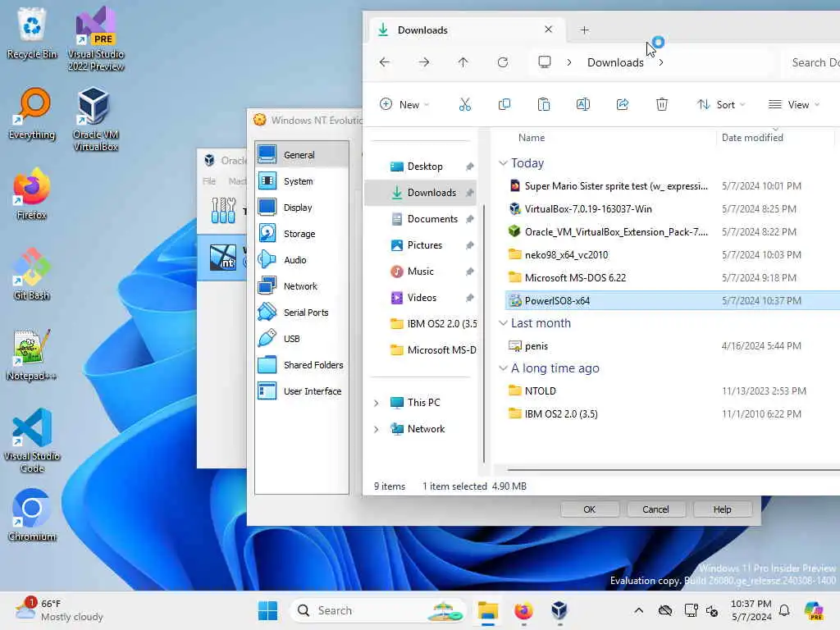Image resolution: width=840 pixels, height=630 pixels.
Task: Open Visual Studio 2022 Preview desktop icon
Action: 96,39
